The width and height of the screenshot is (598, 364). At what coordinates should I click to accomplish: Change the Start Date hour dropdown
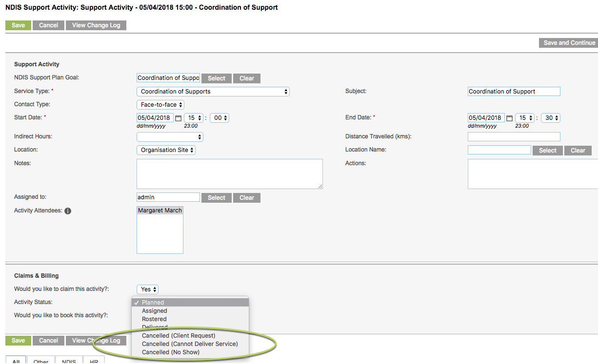(194, 118)
